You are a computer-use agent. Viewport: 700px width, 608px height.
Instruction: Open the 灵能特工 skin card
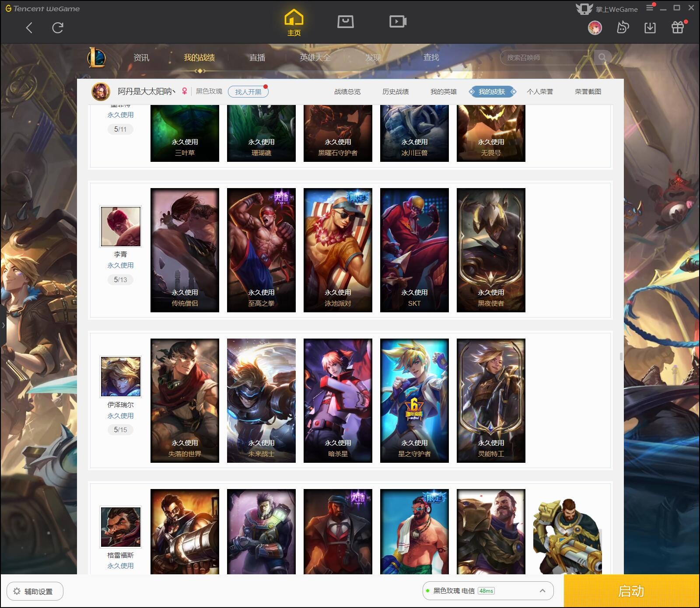pos(491,401)
